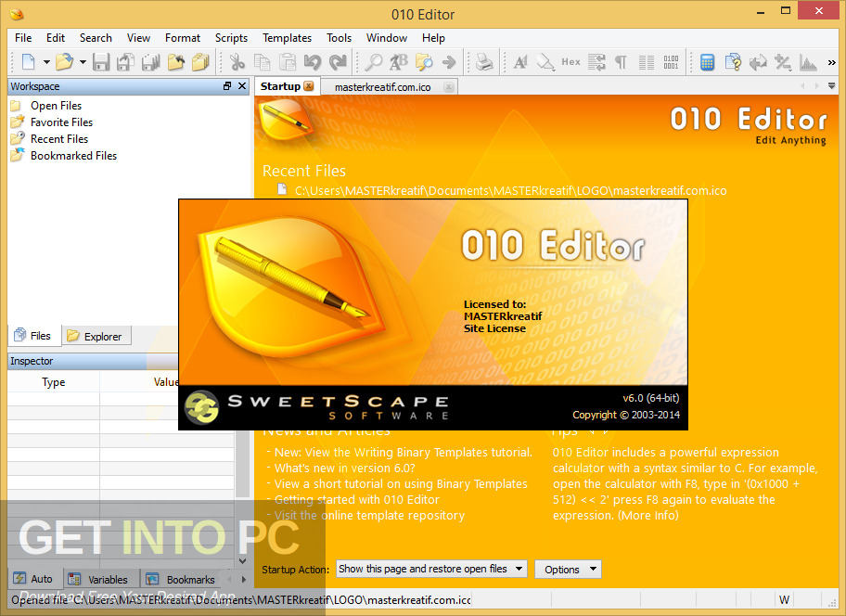846x616 pixels.
Task: Open the dropdown arrow beside New File
Action: click(46, 62)
